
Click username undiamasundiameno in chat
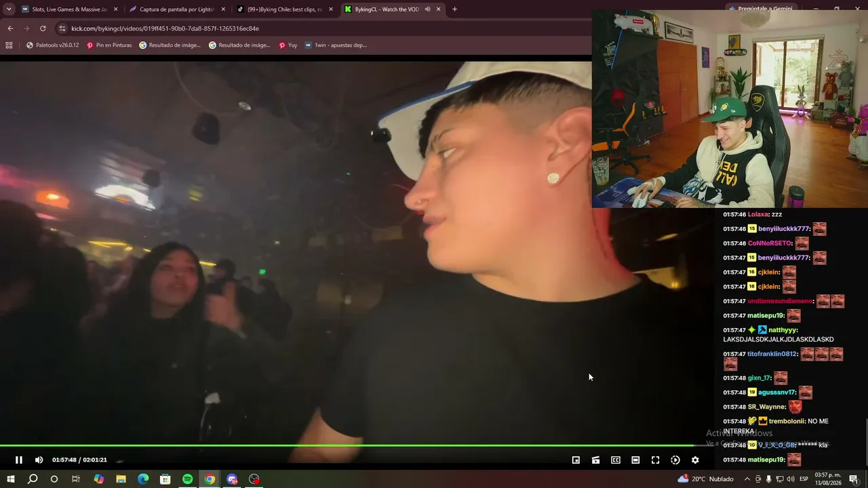coord(780,301)
